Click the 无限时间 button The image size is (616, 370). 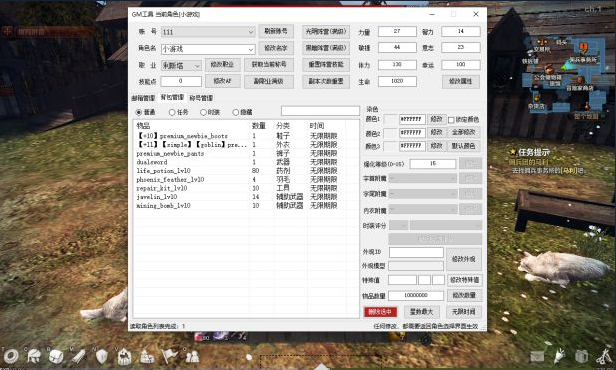(464, 312)
